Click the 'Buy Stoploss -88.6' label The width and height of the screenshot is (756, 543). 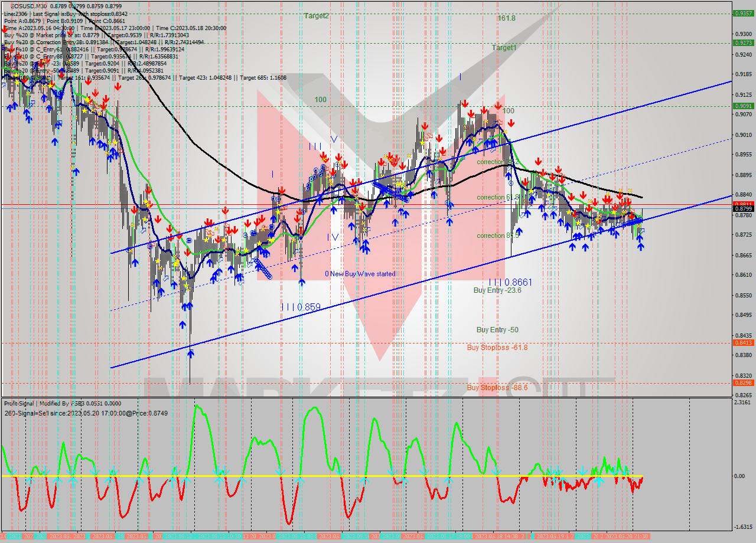point(497,388)
